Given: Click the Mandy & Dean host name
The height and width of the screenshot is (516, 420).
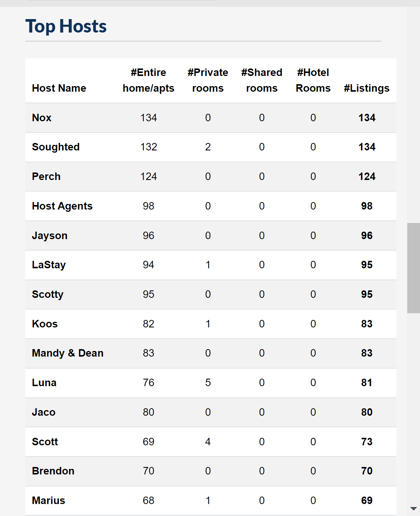Looking at the screenshot, I should click(68, 353).
